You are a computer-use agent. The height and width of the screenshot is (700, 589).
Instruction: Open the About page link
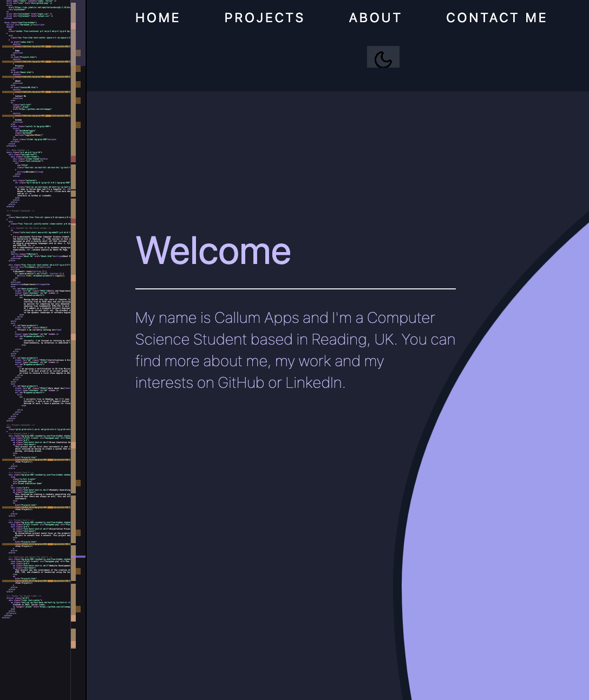[x=375, y=18]
